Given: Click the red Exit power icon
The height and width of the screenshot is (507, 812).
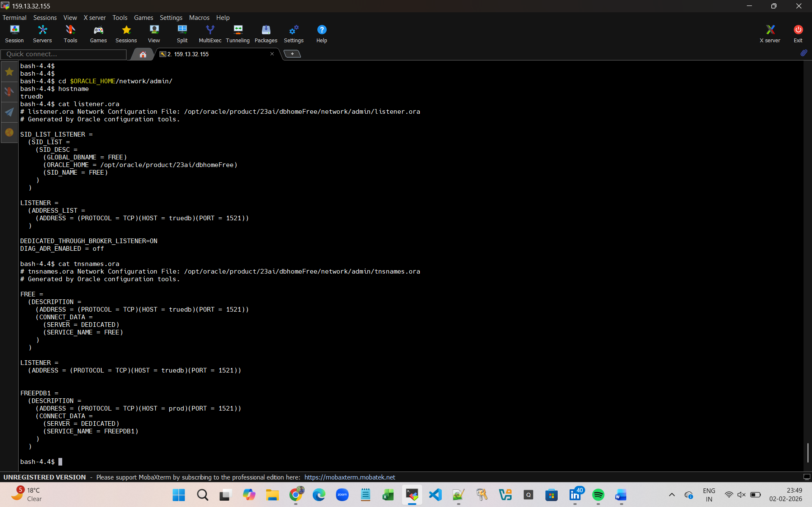Looking at the screenshot, I should 798,33.
